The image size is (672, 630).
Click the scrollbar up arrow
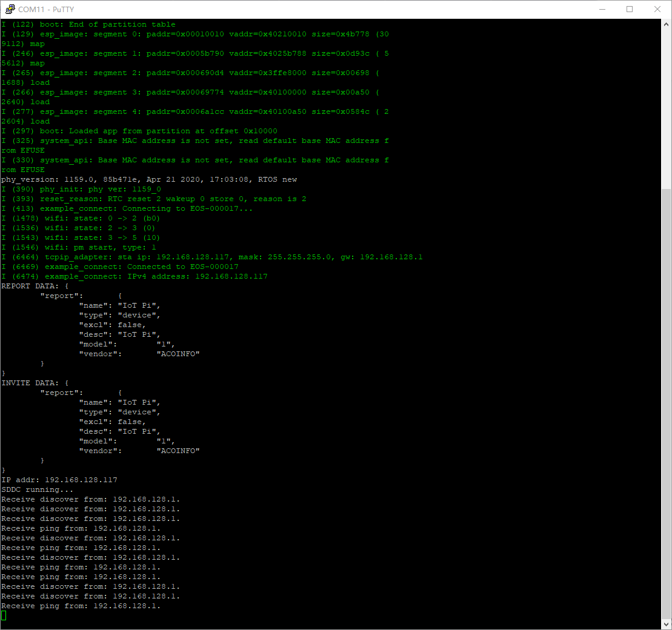[x=666, y=24]
